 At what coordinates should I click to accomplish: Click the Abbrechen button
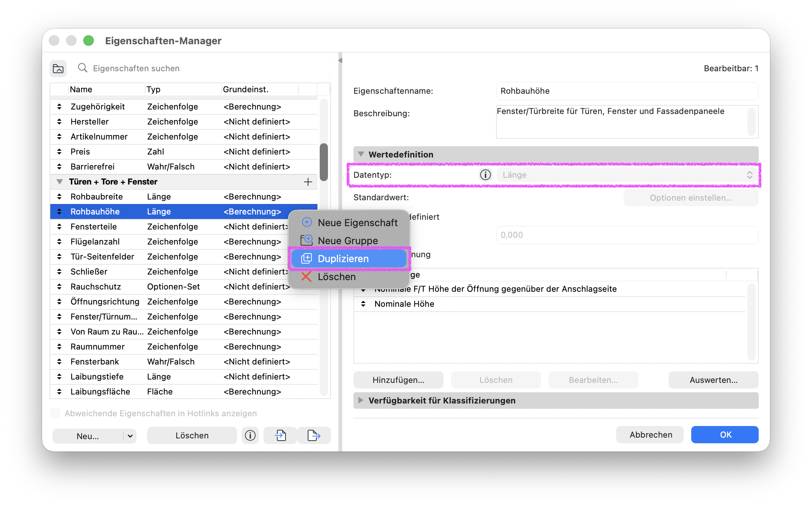[651, 435]
